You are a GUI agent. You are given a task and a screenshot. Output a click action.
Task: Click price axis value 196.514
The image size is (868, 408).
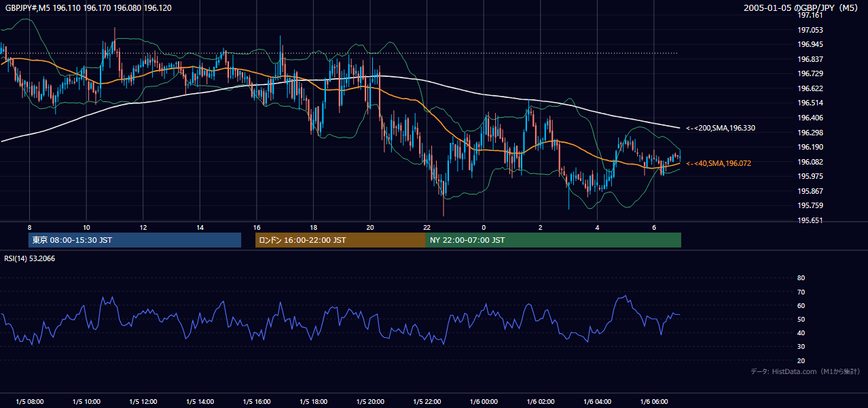coord(810,103)
